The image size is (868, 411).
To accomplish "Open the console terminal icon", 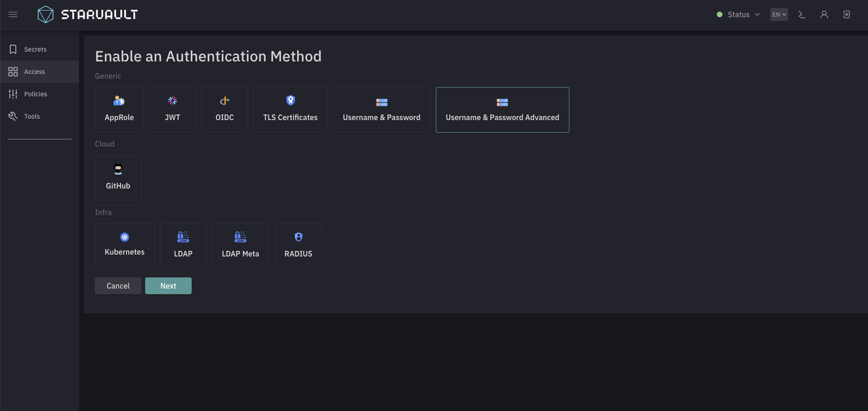I will click(801, 14).
